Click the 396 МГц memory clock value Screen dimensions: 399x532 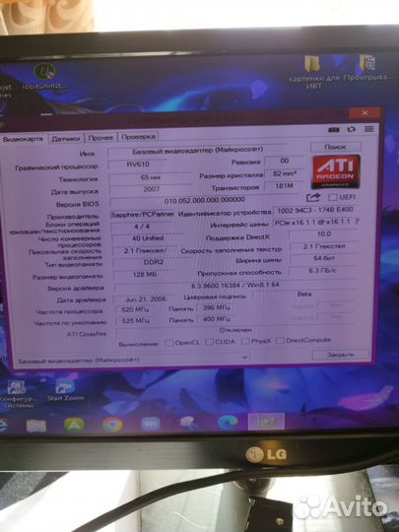click(216, 307)
